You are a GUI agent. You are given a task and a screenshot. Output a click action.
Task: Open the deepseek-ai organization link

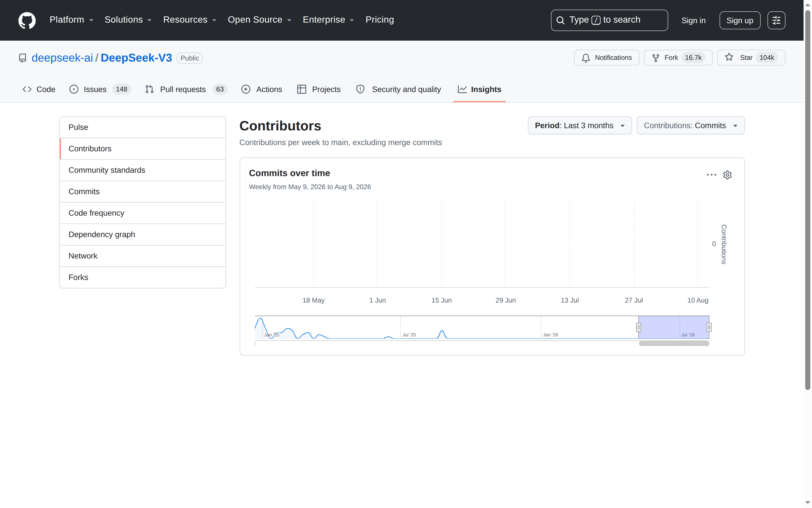[62, 58]
